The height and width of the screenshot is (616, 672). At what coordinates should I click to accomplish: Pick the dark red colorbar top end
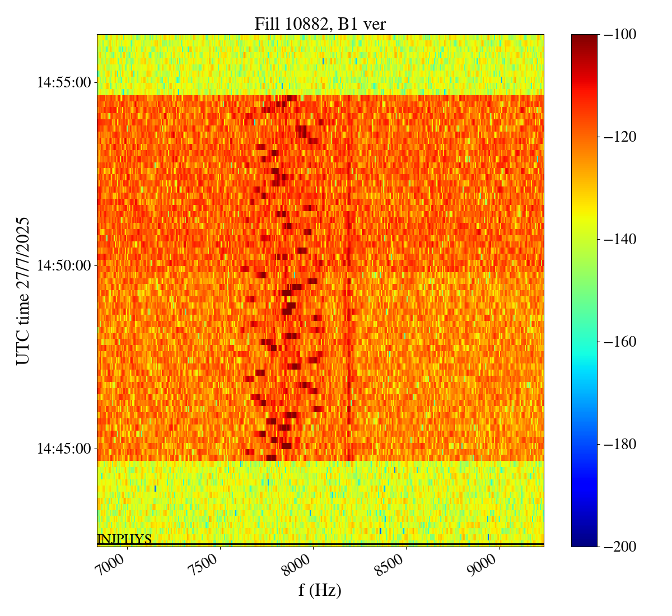(x=584, y=38)
